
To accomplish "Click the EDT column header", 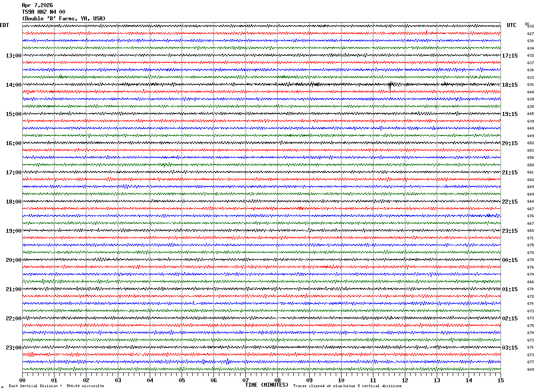I will pyautogui.click(x=4, y=25).
